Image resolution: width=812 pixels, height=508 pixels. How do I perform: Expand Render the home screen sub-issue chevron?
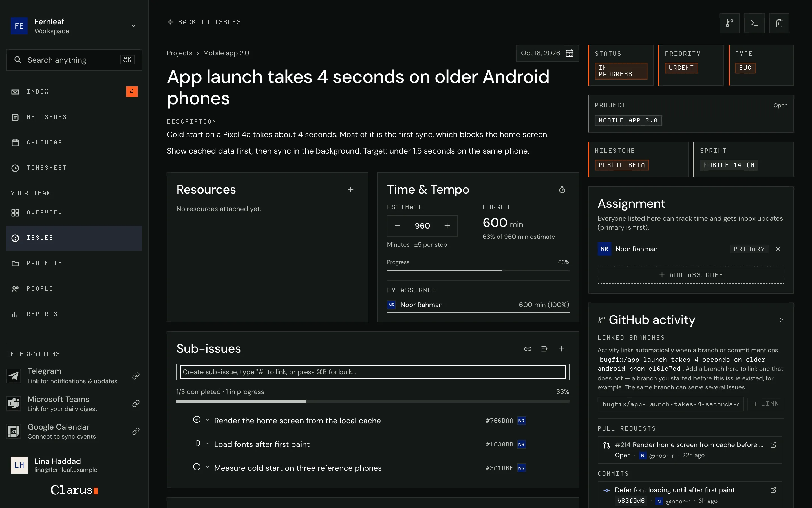[x=207, y=420]
